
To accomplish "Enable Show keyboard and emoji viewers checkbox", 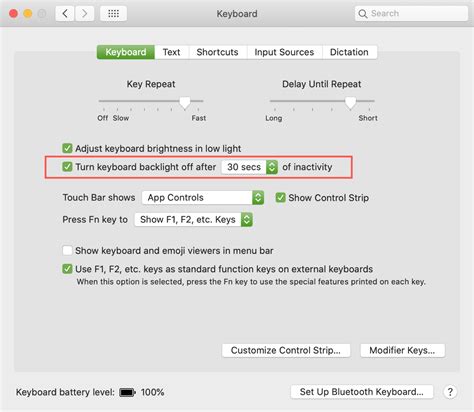I will 67,250.
